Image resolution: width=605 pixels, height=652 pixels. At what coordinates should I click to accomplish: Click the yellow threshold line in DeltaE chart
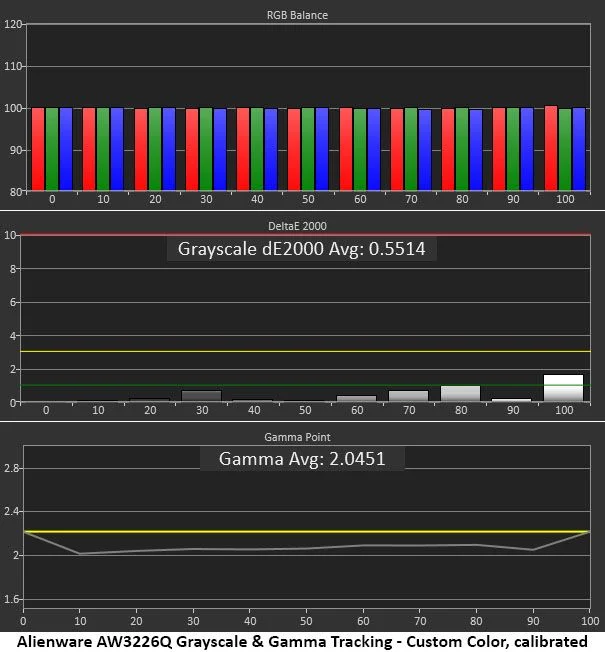[305, 352]
